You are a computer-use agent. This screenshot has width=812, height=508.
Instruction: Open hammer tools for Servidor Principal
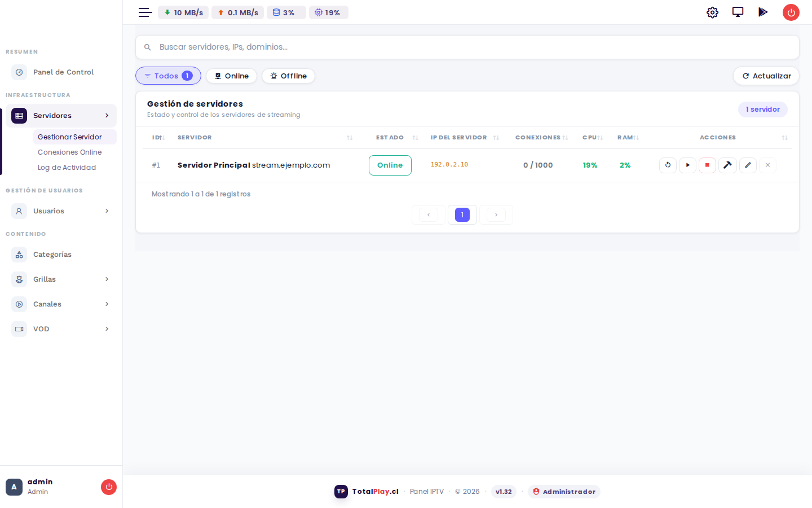tap(727, 165)
